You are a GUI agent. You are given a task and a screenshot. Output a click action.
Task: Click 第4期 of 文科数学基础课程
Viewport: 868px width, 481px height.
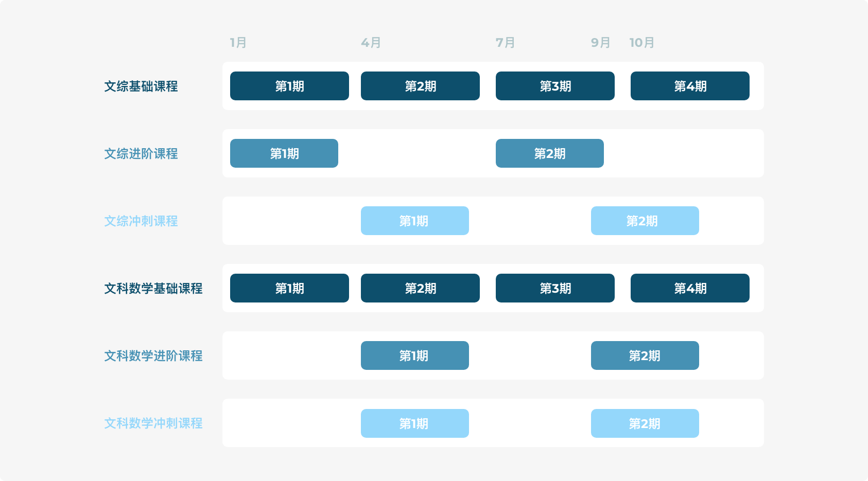click(x=690, y=288)
